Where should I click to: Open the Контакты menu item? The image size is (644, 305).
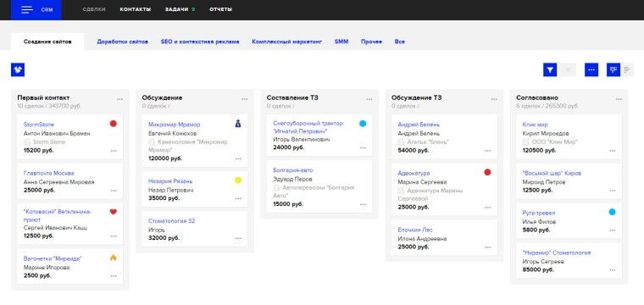135,9
